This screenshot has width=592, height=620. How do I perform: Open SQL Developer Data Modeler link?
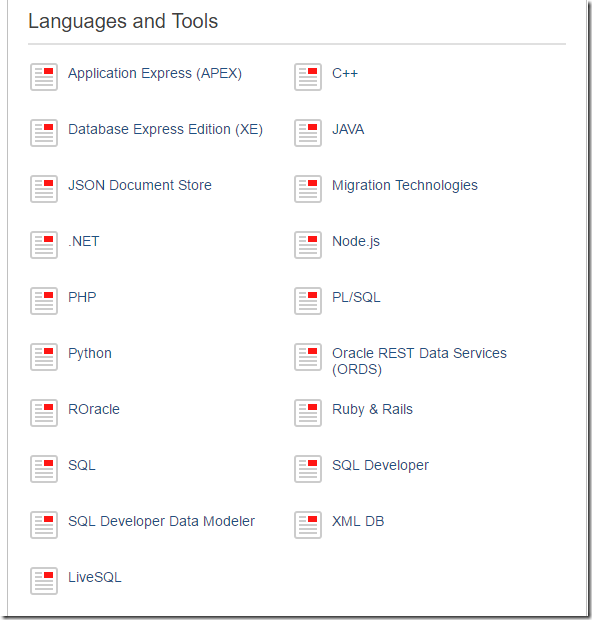pos(161,522)
